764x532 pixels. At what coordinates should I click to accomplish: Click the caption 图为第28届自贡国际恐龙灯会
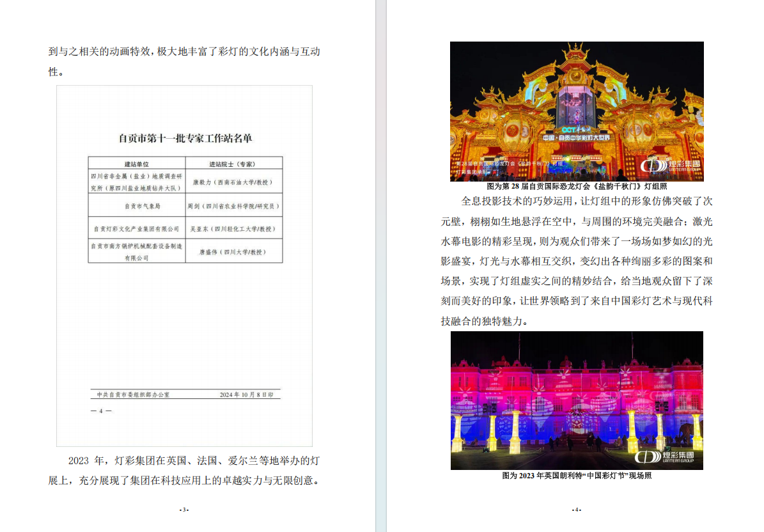click(576, 186)
